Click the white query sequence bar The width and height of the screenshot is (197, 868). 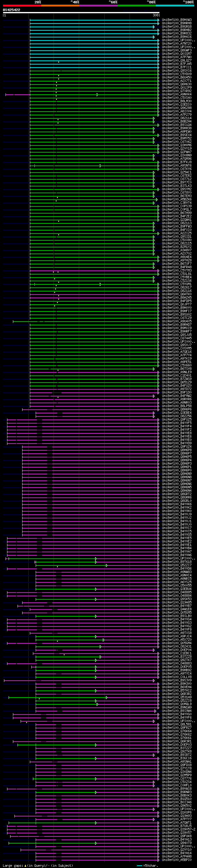click(x=81, y=13)
